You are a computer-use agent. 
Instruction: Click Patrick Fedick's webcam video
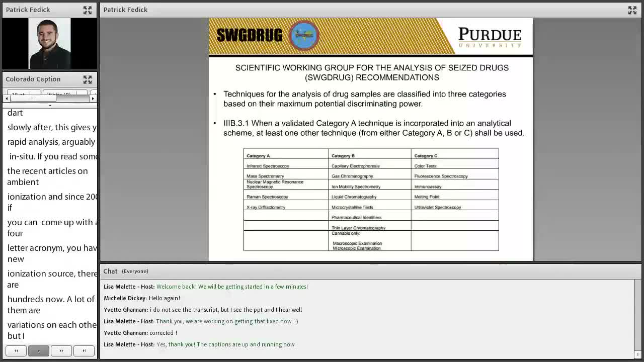pyautogui.click(x=49, y=44)
